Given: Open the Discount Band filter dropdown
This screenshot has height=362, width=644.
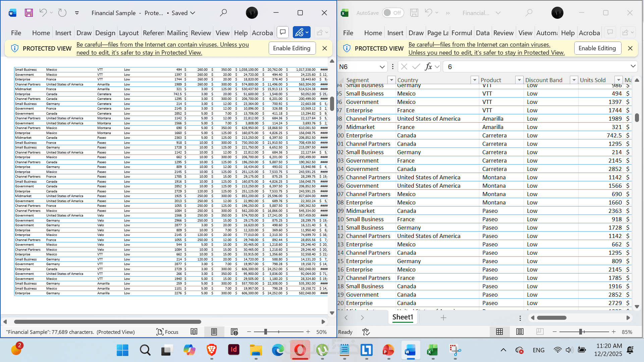Looking at the screenshot, I should pyautogui.click(x=574, y=80).
